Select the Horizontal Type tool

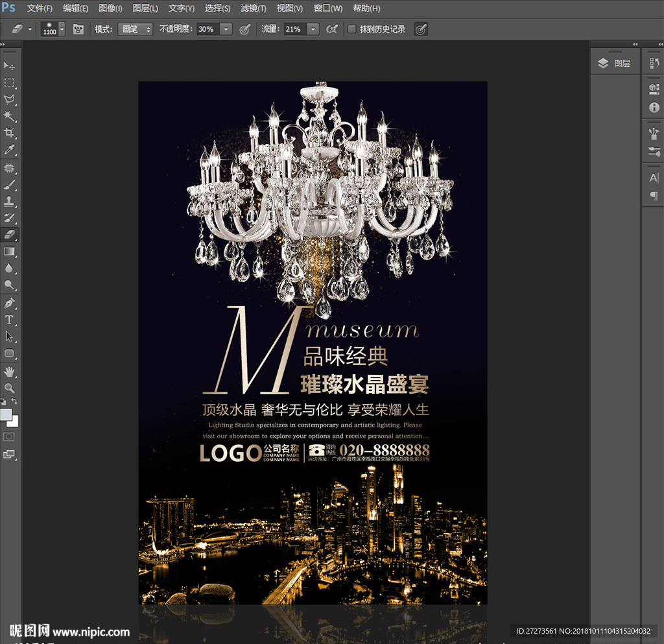(x=10, y=320)
